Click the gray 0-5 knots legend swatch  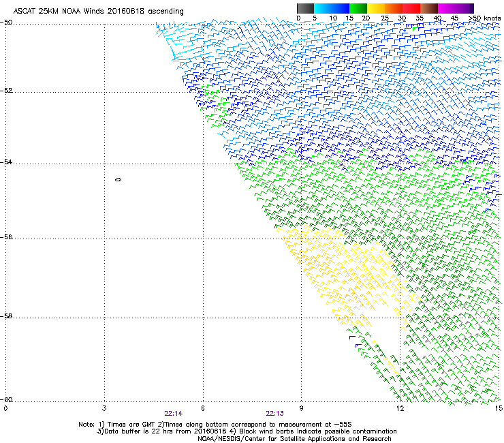pyautogui.click(x=305, y=8)
